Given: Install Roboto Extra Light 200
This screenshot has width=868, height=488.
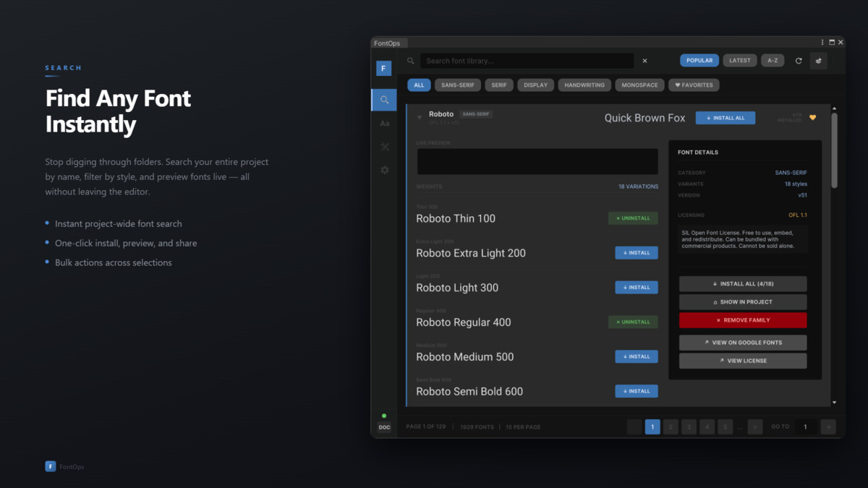Looking at the screenshot, I should (x=637, y=253).
